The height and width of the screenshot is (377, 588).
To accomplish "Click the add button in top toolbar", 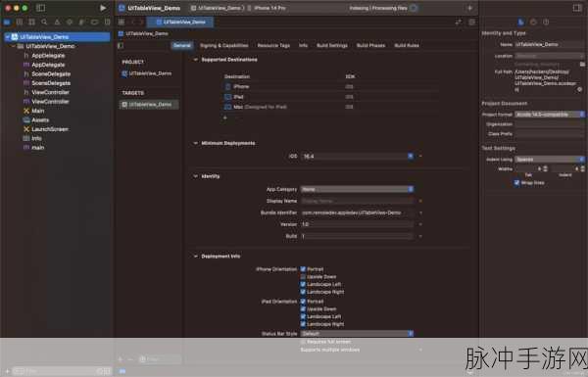I will point(469,8).
